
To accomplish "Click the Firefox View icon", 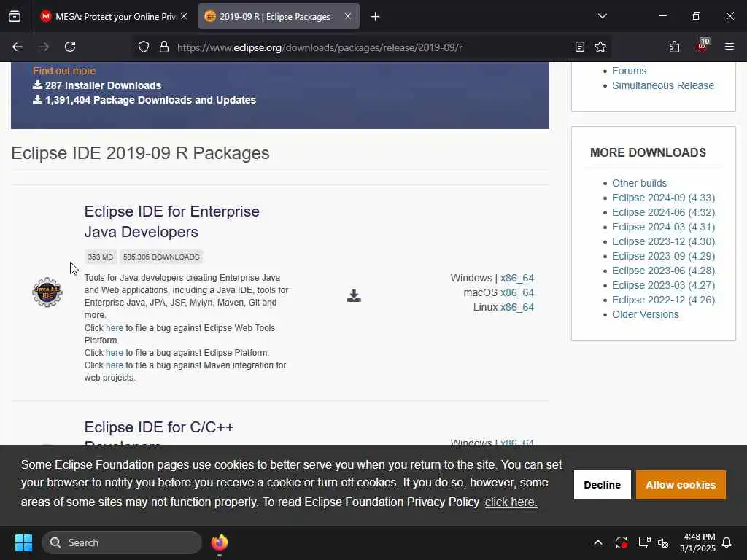I will pos(15,17).
